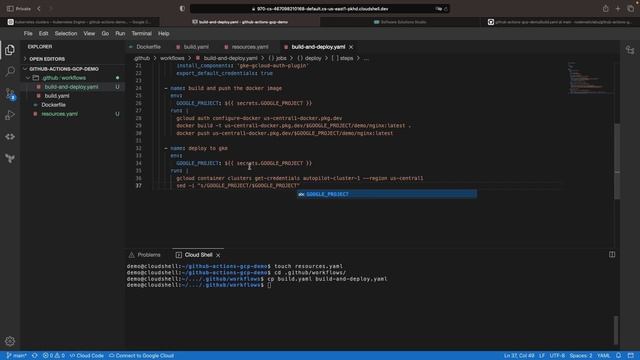Go back with the browser back arrow
Screen dimensions: 640x360
pyautogui.click(x=39, y=9)
